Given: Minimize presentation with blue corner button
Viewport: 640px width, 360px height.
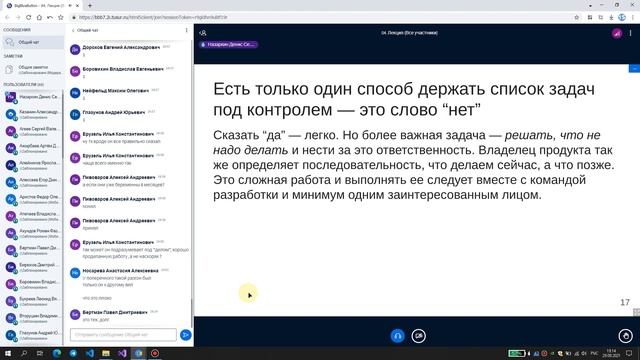Looking at the screenshot, I should [x=634, y=69].
